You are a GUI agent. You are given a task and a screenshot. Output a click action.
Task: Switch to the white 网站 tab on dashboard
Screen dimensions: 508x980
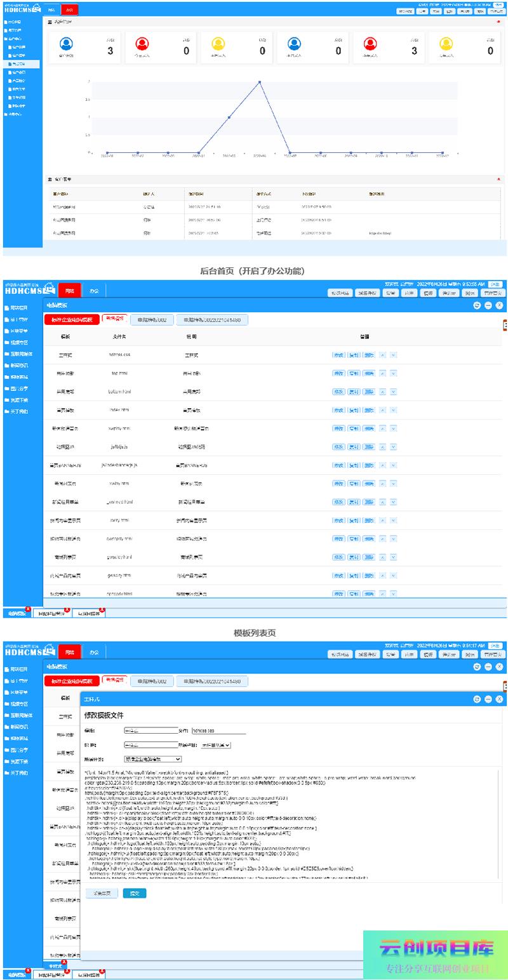coord(51,10)
